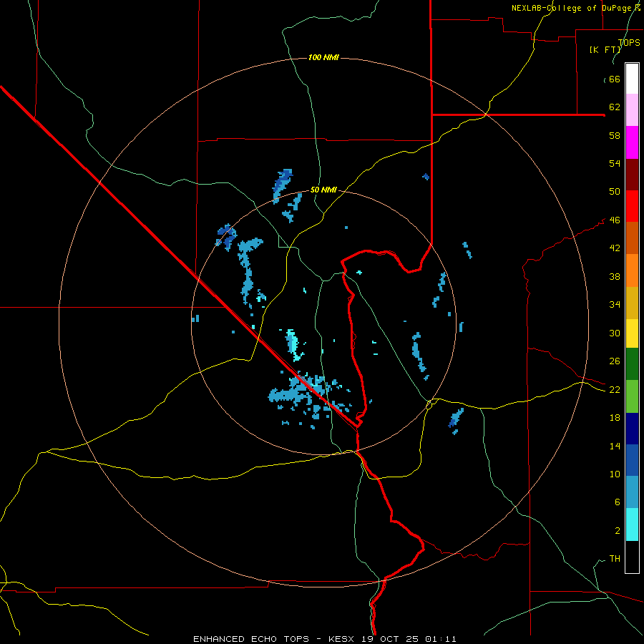The width and height of the screenshot is (644, 644).
Task: Pick the cyan legend swatch
Action: click(x=632, y=525)
